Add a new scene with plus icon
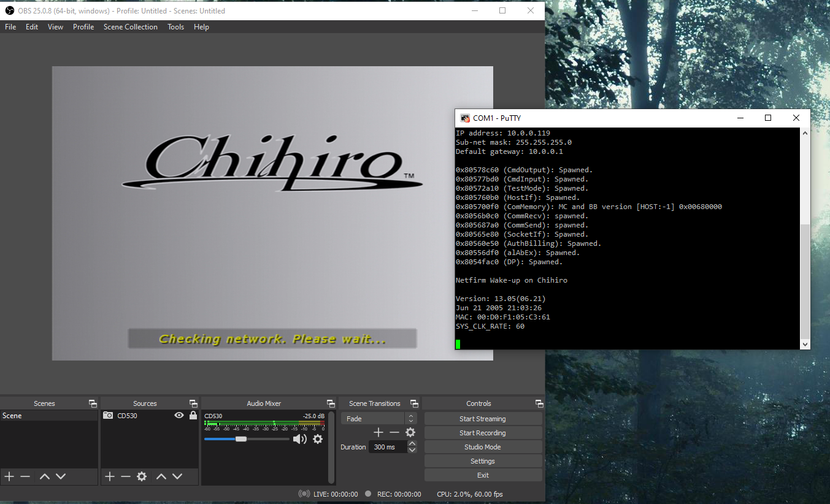The image size is (830, 504). point(9,476)
